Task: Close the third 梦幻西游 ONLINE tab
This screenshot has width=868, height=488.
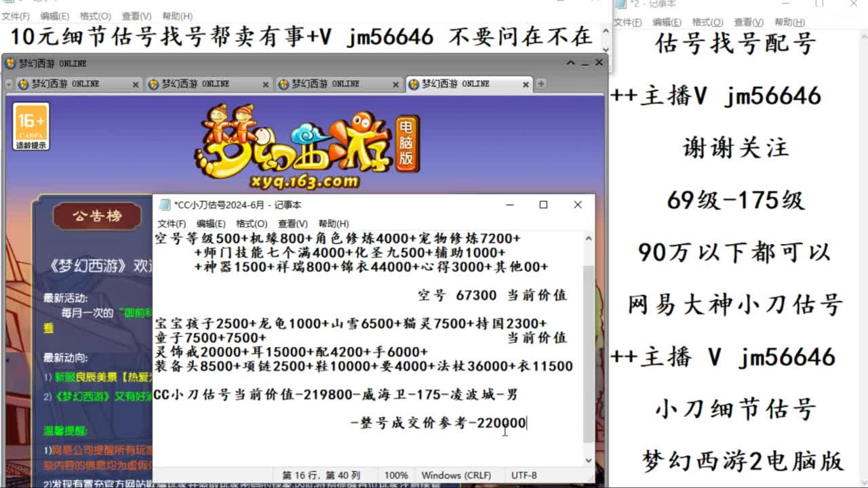Action: (396, 85)
